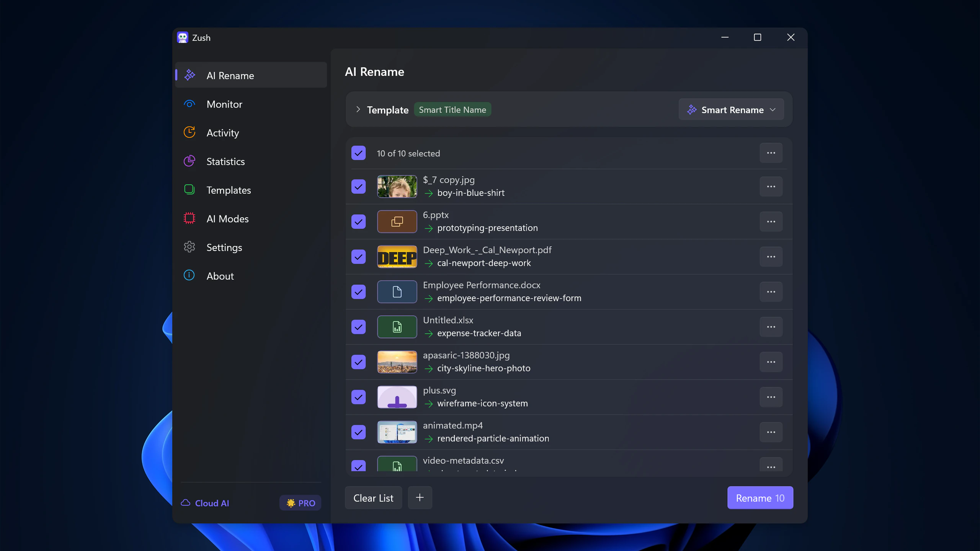Uncheck the apasaric-1388030.jpg checkbox
The width and height of the screenshot is (980, 551).
click(359, 362)
